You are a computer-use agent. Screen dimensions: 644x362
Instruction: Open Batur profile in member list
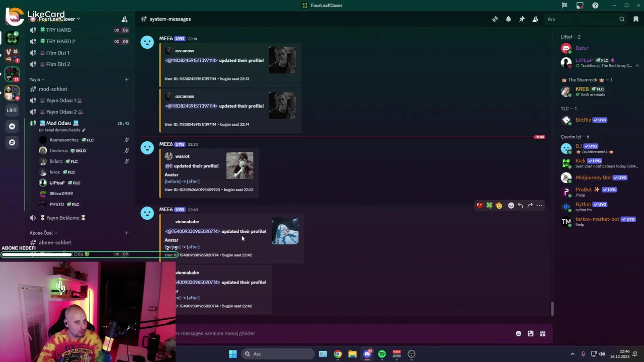pyautogui.click(x=599, y=48)
